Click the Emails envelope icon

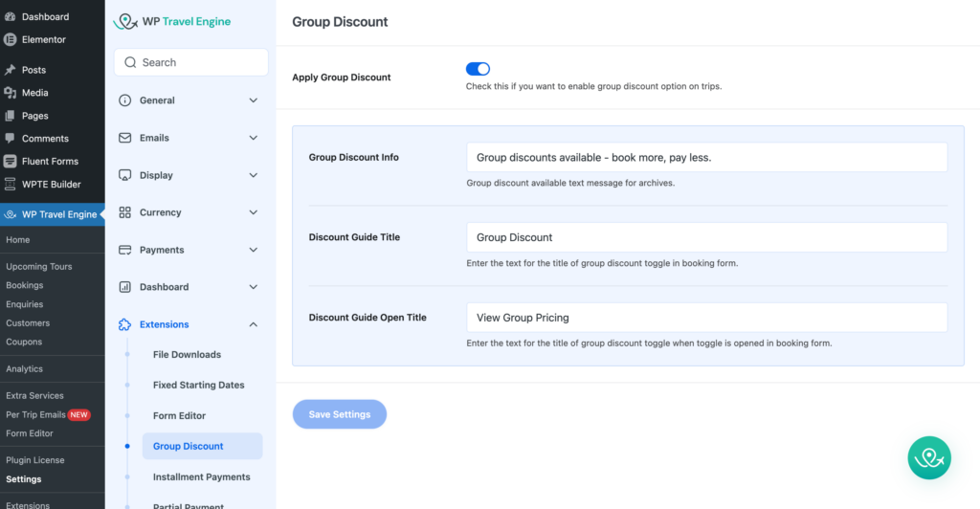point(124,138)
